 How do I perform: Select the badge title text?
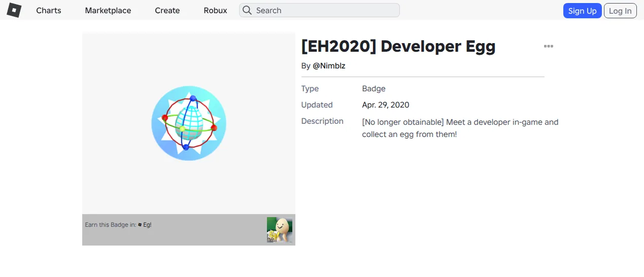click(398, 46)
